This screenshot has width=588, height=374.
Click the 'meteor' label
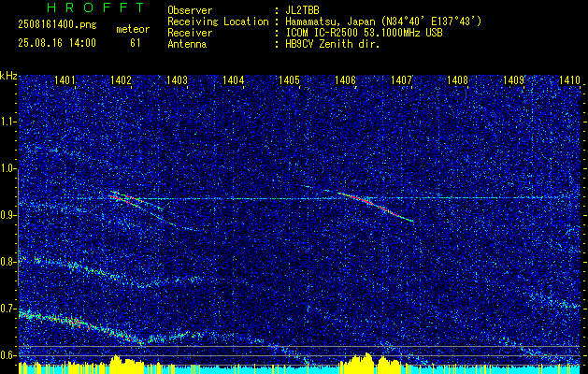pyautogui.click(x=133, y=29)
